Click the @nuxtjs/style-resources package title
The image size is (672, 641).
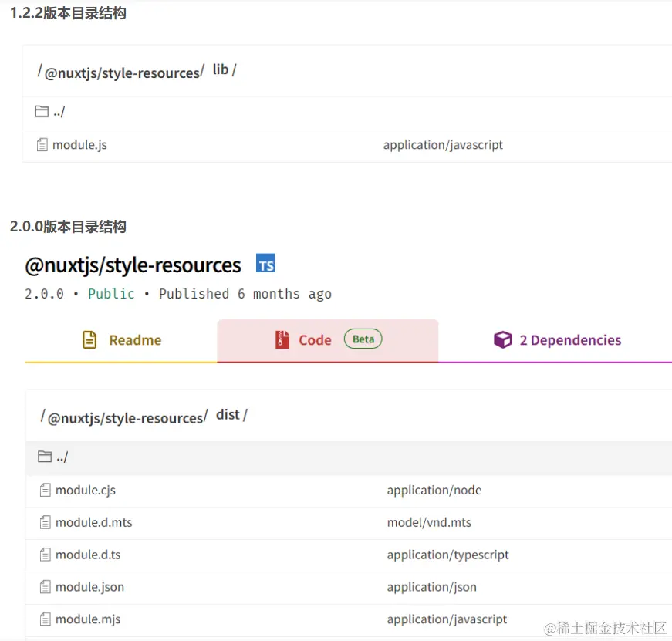click(x=133, y=265)
